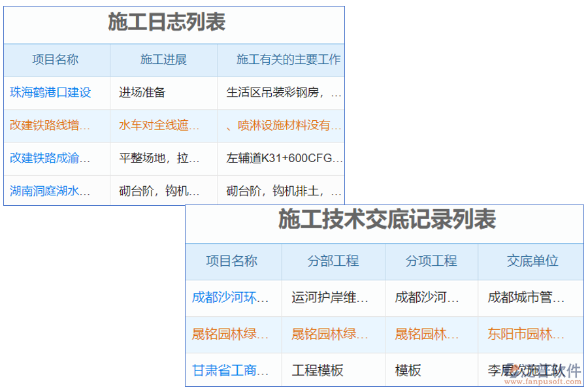Sort by the 项目名称 column header
Image resolution: width=588 pixels, height=392 pixels.
56,60
